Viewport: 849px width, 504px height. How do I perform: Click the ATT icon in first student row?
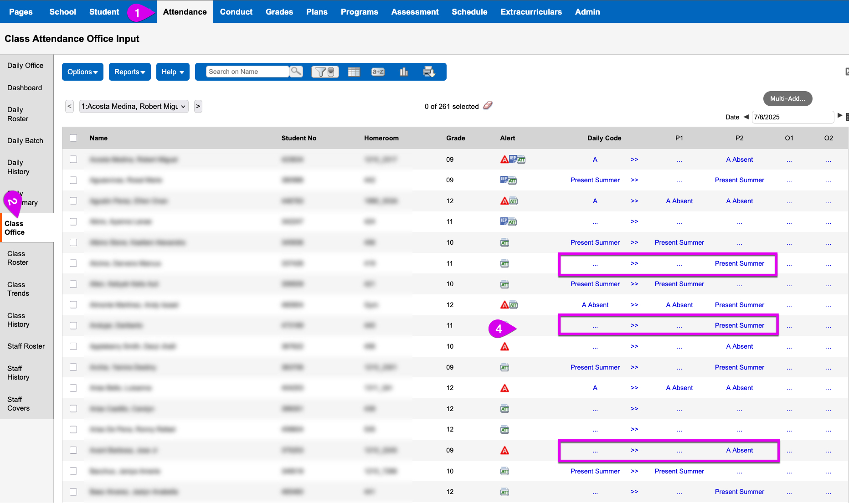coord(521,160)
